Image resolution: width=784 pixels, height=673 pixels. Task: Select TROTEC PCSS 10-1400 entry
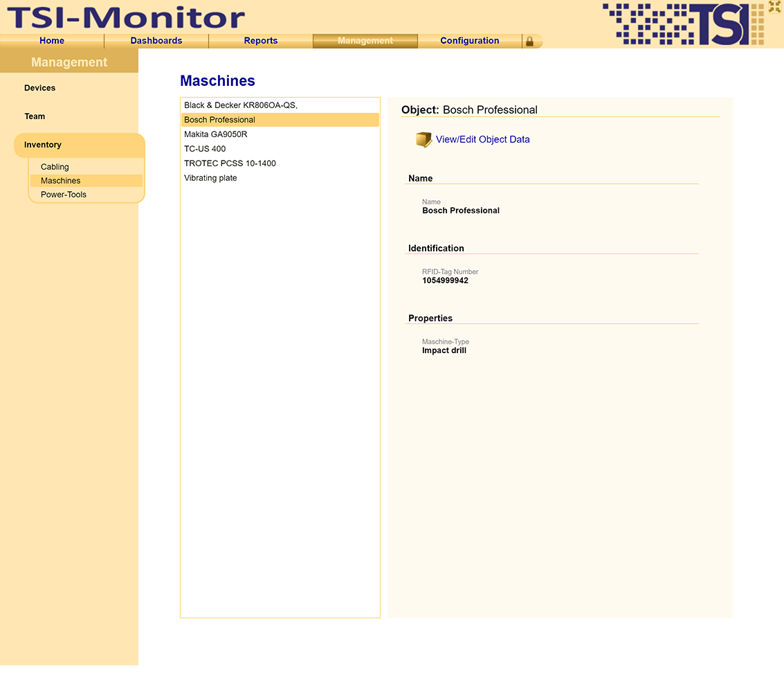coord(280,163)
